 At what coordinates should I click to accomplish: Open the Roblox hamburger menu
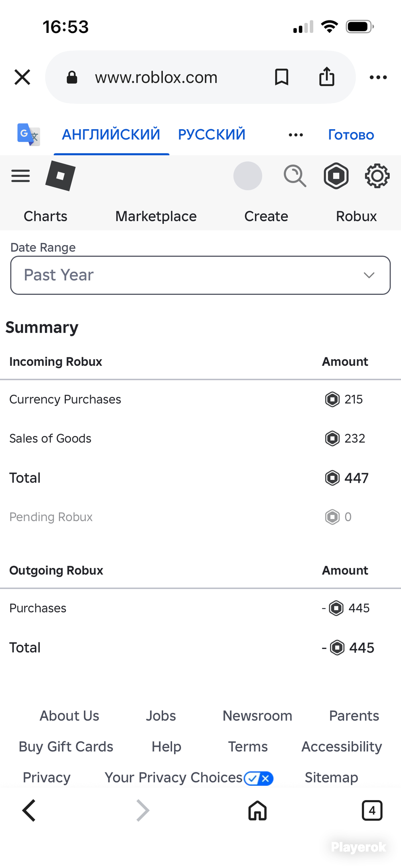20,176
